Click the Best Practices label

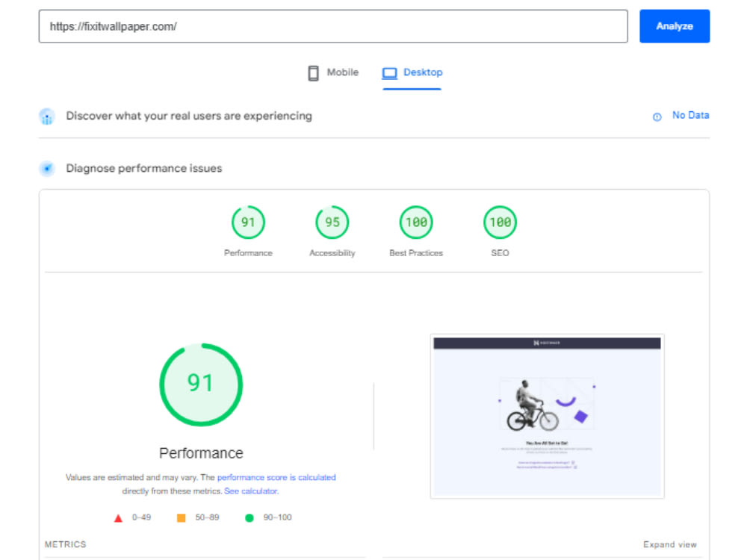pyautogui.click(x=416, y=253)
